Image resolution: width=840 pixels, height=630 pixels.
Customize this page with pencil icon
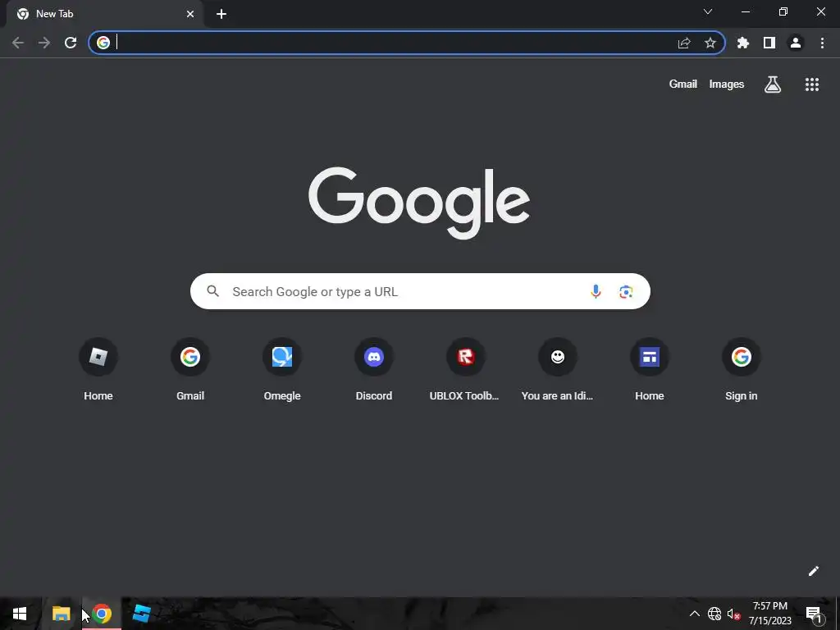(813, 571)
